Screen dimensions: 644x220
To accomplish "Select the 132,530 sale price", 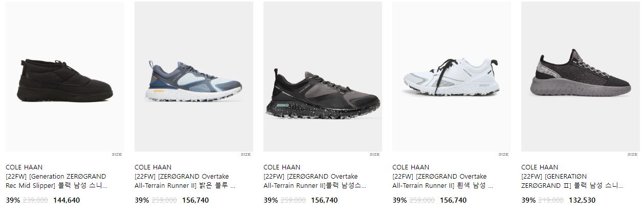I will coord(582,201).
